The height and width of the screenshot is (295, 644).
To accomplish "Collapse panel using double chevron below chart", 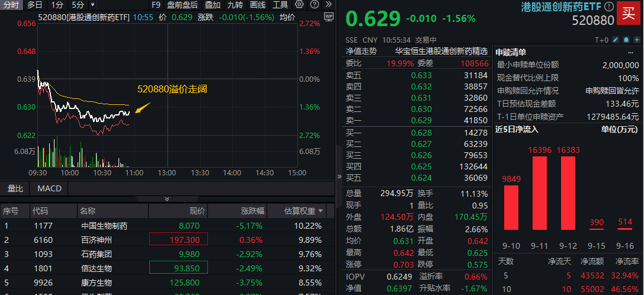I will 167,199.
